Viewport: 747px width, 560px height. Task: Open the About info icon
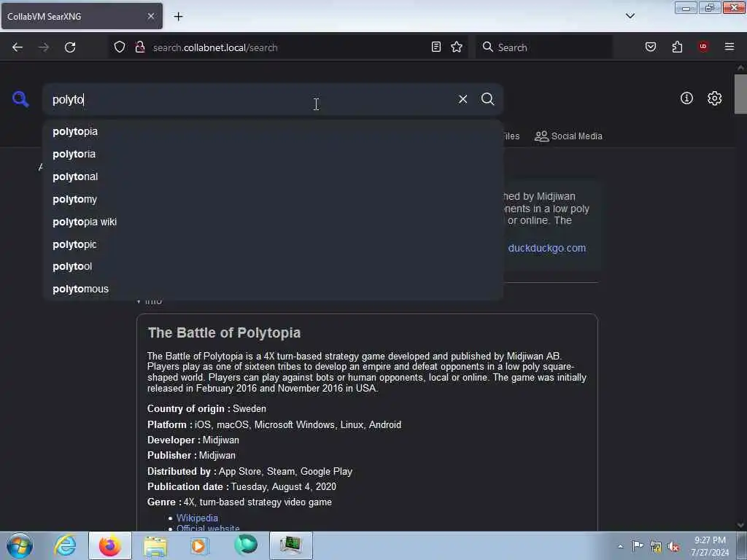tap(686, 98)
